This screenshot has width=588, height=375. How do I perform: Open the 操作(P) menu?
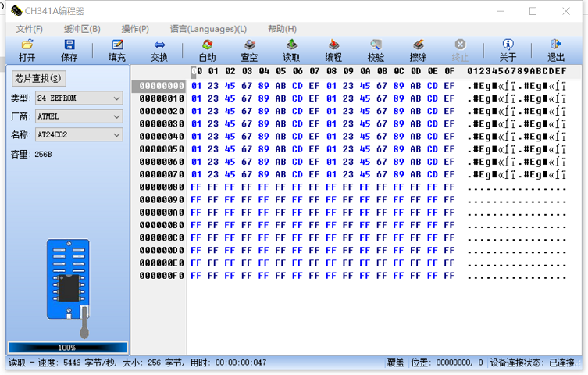135,29
